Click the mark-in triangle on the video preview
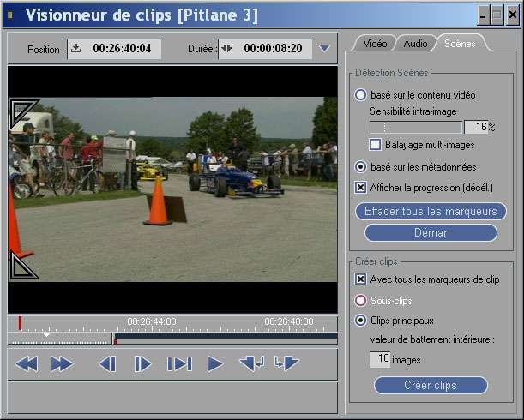Screen dimensions: 524x420 pos(22,113)
